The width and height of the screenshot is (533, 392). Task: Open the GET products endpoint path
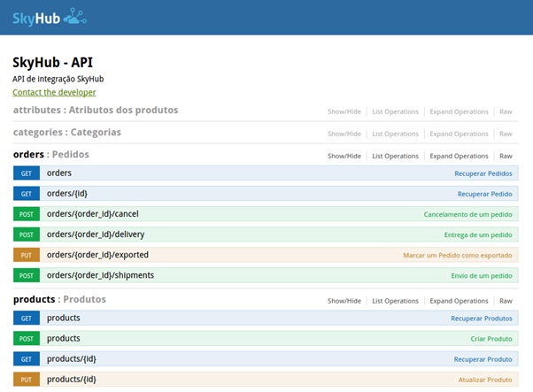(64, 319)
